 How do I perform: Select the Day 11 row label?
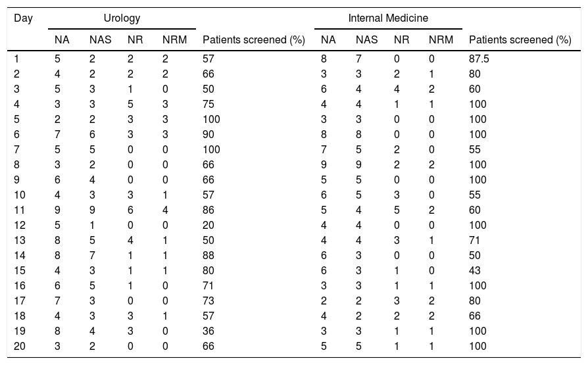[x=19, y=210]
